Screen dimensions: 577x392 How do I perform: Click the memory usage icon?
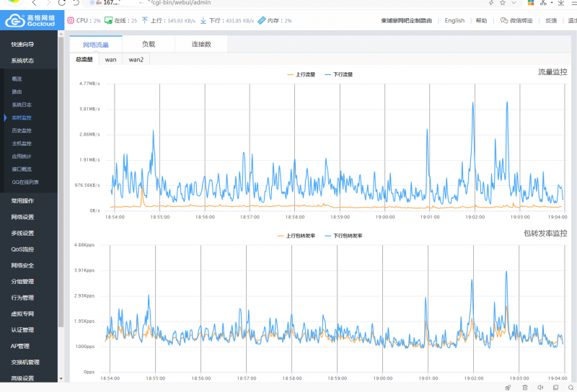pyautogui.click(x=262, y=21)
